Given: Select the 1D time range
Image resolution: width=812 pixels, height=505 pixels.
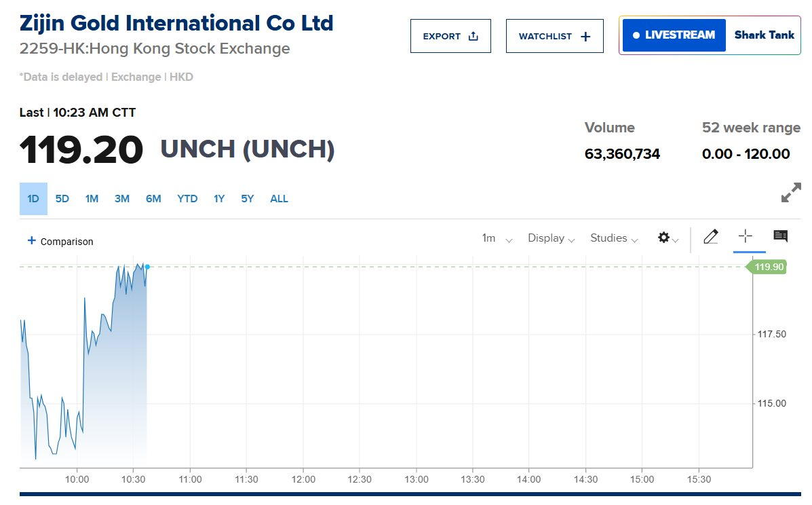Looking at the screenshot, I should click(33, 199).
